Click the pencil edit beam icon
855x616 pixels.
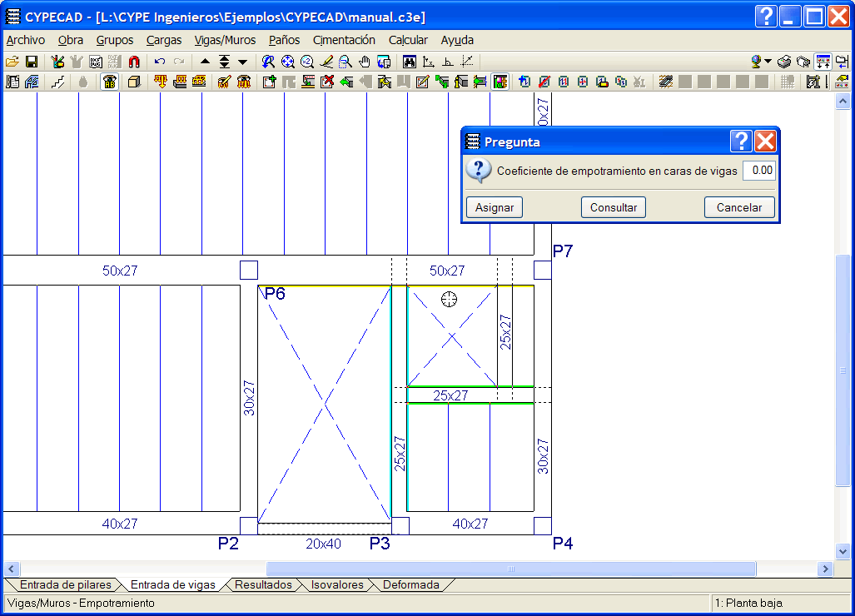pos(422,82)
